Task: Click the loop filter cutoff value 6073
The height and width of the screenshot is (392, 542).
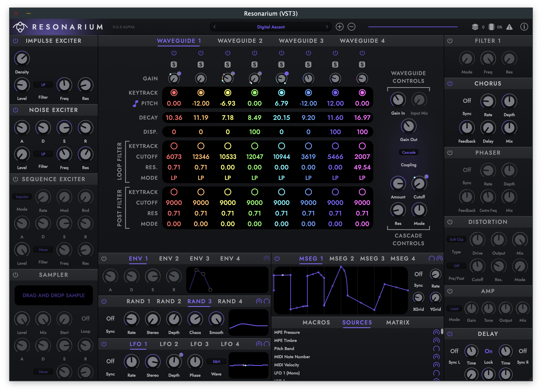Action: click(174, 157)
